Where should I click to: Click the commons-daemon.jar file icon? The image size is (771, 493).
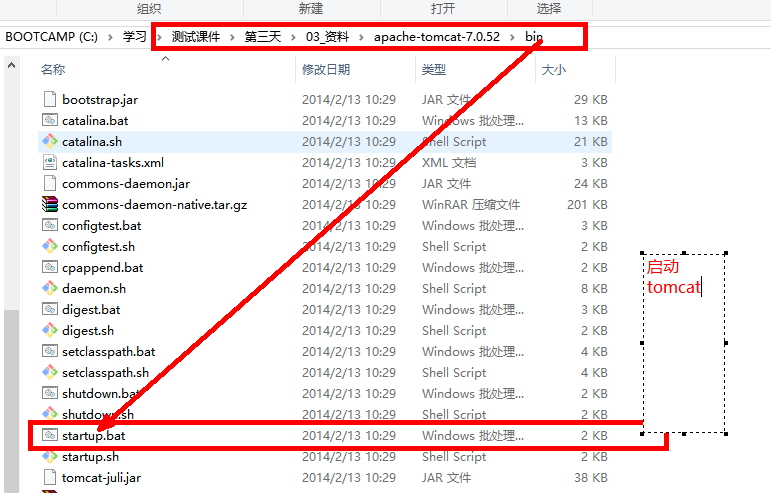click(x=50, y=183)
